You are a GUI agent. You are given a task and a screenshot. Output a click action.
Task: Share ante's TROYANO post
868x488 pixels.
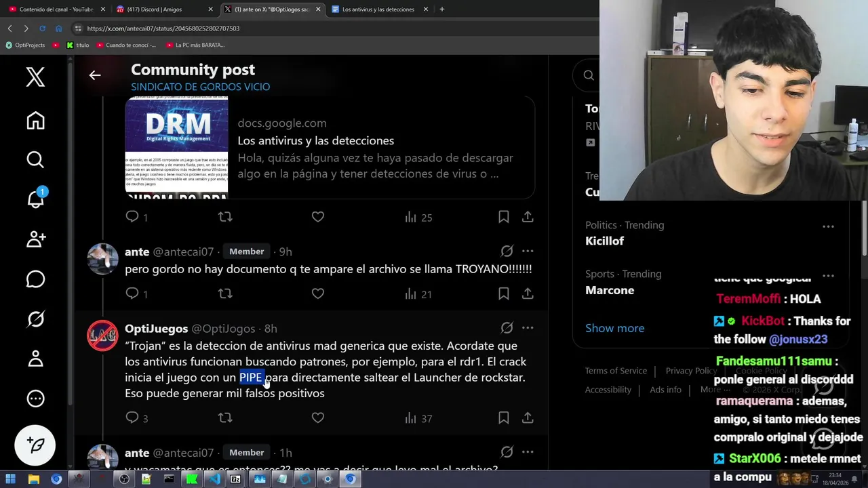(x=528, y=293)
